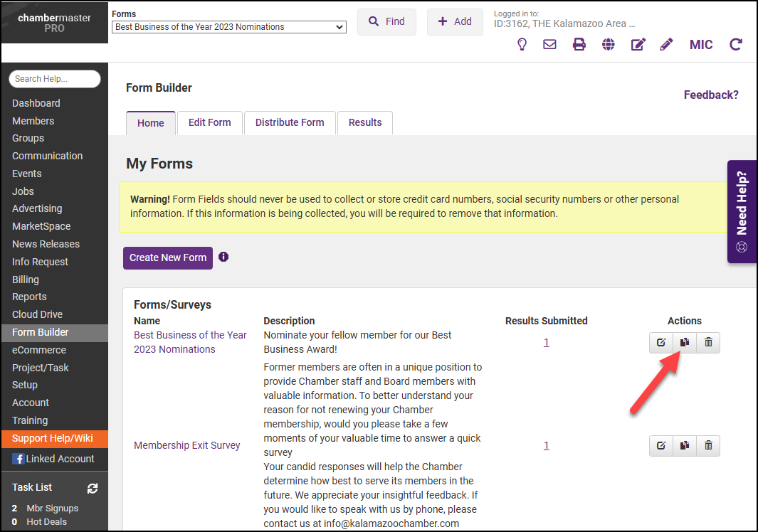Image resolution: width=758 pixels, height=532 pixels.
Task: Copy the Best Business of the Year form
Action: (684, 343)
